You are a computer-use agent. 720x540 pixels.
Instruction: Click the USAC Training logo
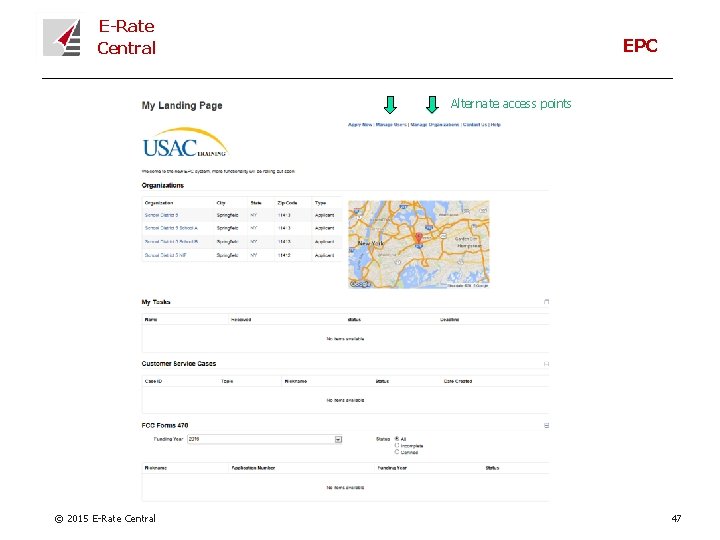pyautogui.click(x=185, y=142)
